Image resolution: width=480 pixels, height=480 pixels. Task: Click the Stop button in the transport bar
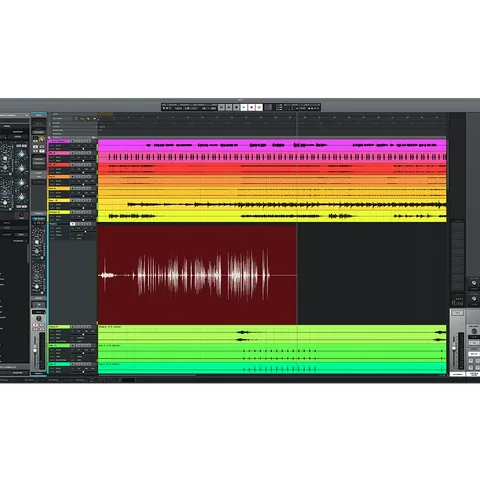point(236,107)
